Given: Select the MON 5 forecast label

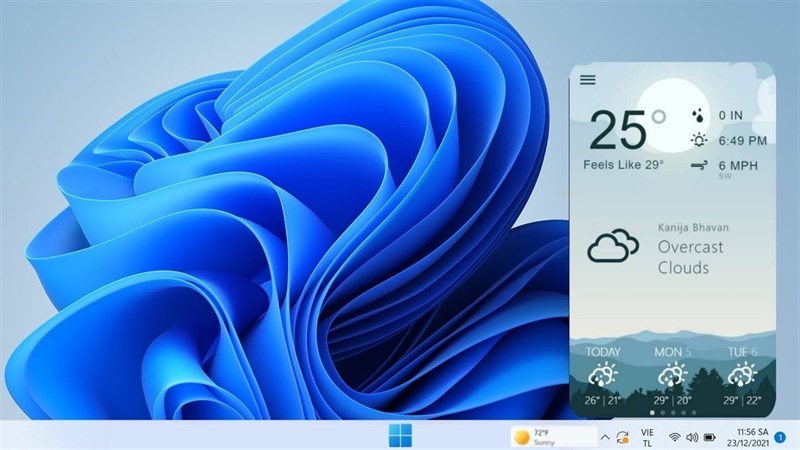Looking at the screenshot, I should pyautogui.click(x=673, y=352).
